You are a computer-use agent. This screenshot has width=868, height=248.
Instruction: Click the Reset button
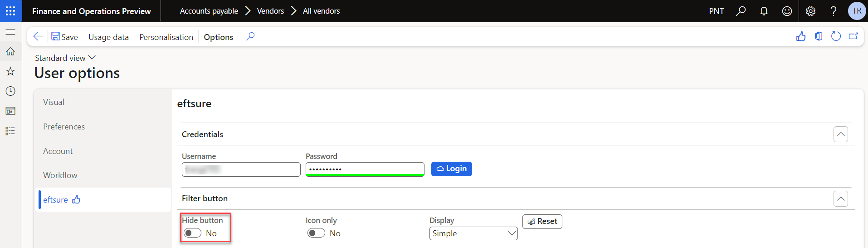[x=542, y=222]
